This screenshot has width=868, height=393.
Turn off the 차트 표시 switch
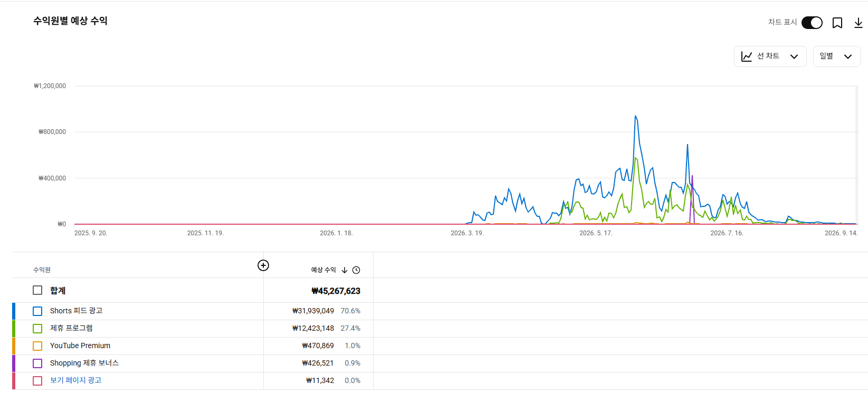(812, 23)
